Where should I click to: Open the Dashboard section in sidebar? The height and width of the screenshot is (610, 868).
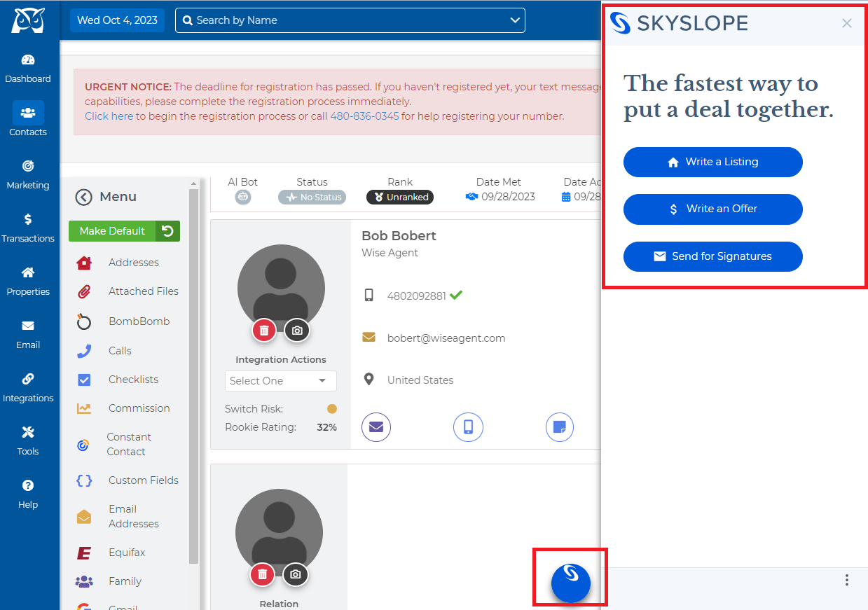point(28,69)
